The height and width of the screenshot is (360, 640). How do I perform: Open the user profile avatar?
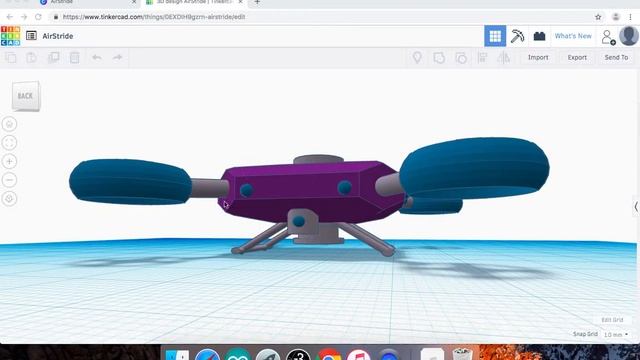click(x=629, y=36)
